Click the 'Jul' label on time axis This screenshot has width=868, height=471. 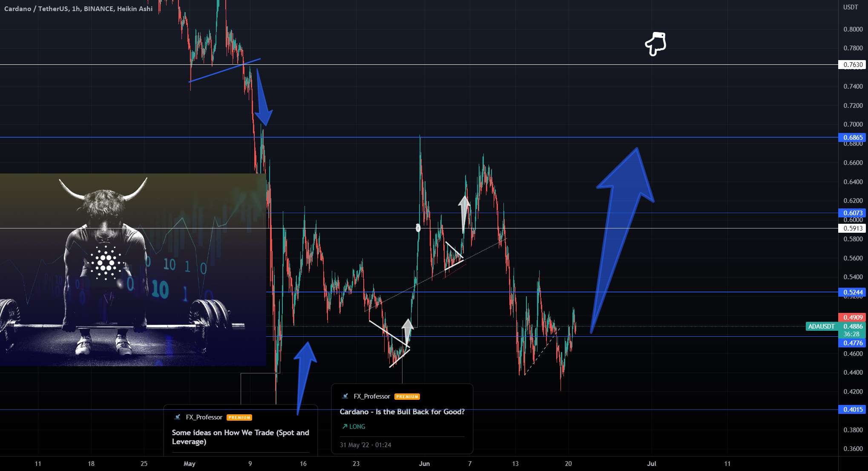(x=652, y=464)
